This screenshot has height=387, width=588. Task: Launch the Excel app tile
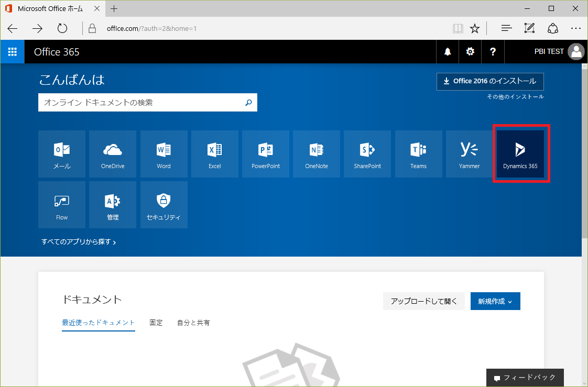pyautogui.click(x=215, y=154)
